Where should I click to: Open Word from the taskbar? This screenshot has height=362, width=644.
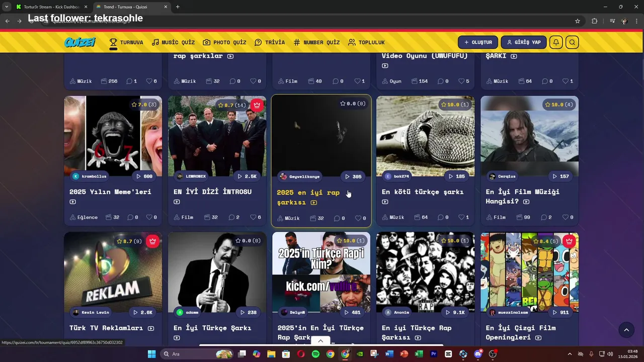389,354
